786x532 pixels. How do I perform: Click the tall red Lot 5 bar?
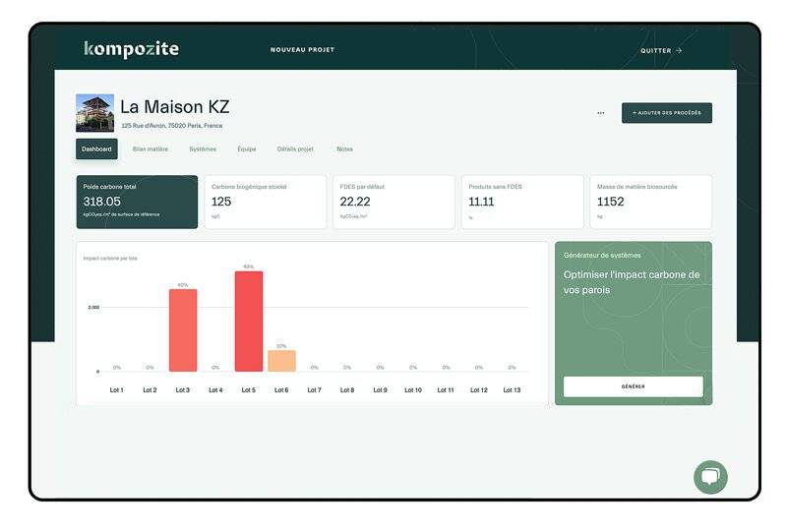click(249, 321)
